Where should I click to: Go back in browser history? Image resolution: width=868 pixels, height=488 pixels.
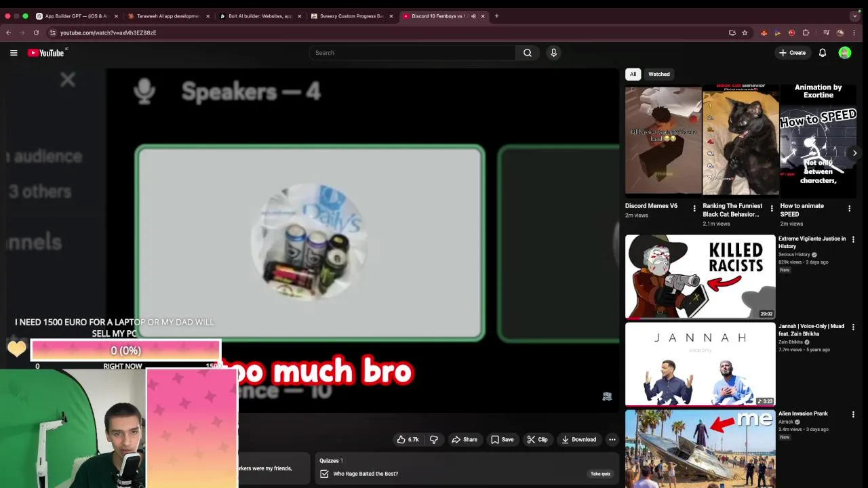8,33
